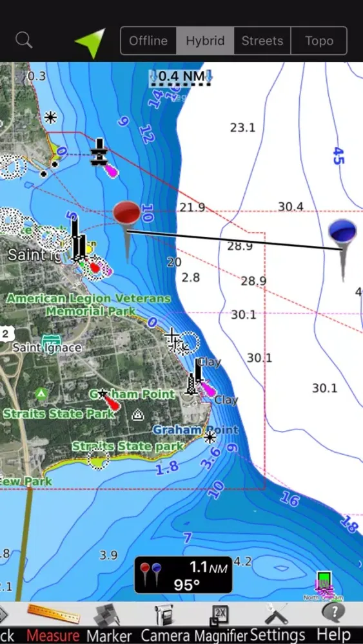The width and height of the screenshot is (363, 644).
Task: Switch to the Streets map tab
Action: pos(262,41)
